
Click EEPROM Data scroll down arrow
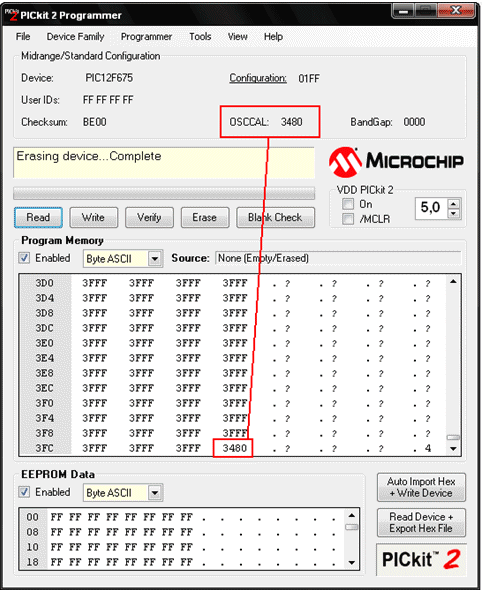(x=352, y=563)
